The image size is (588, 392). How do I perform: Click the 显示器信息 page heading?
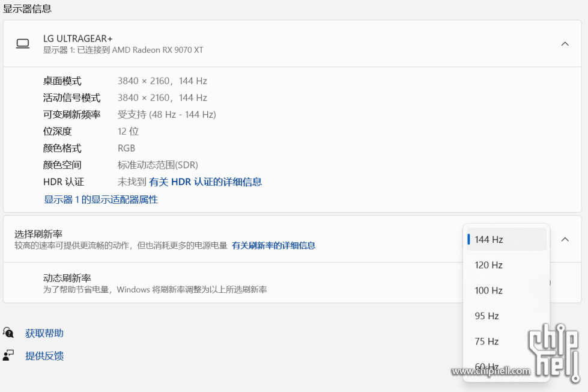click(x=27, y=8)
